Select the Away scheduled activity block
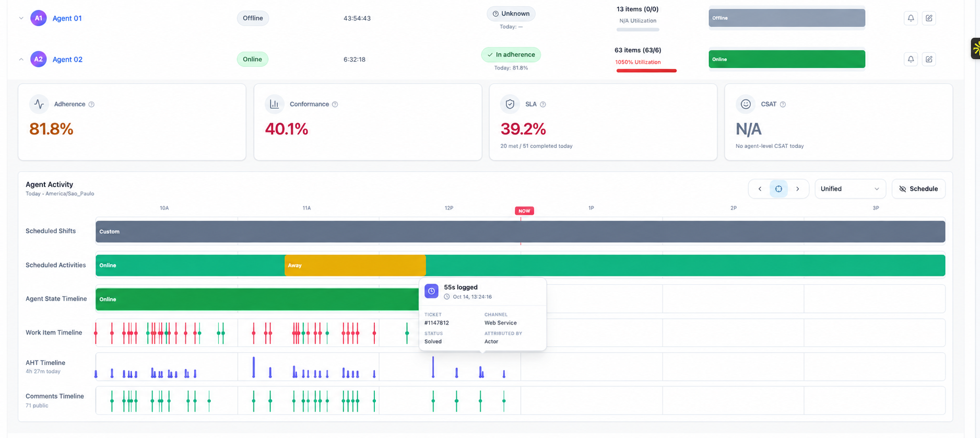The width and height of the screenshot is (980, 438). (355, 266)
